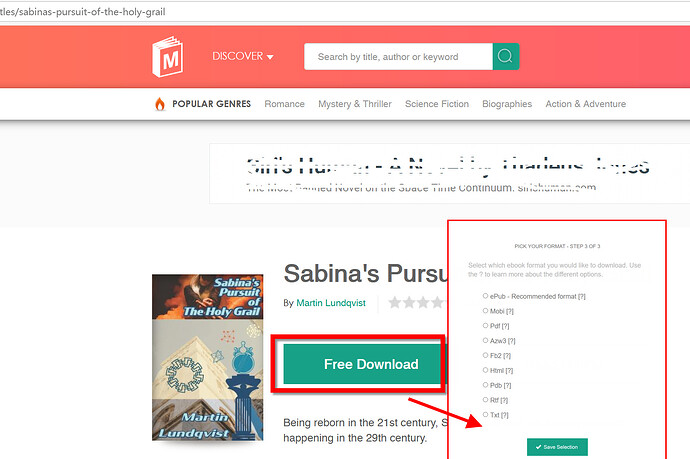
Task: Click the 'Being reborn in the 21st century' description
Action: [x=365, y=430]
